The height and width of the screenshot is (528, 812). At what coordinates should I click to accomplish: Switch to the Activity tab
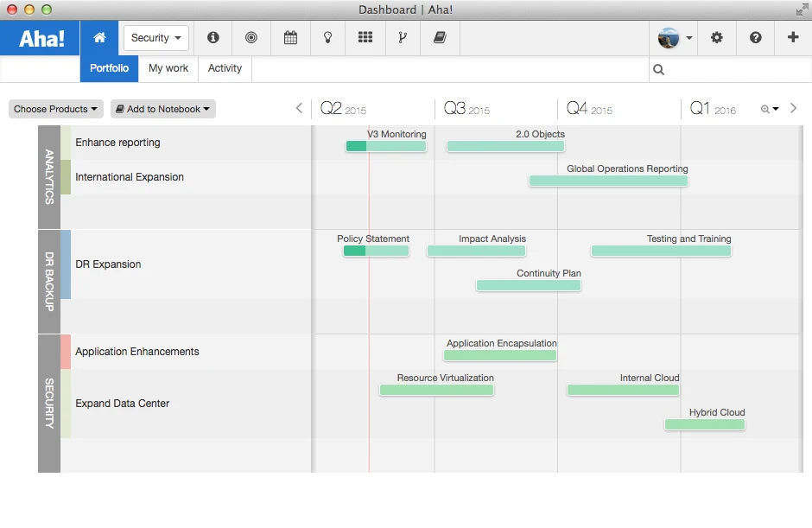click(225, 68)
